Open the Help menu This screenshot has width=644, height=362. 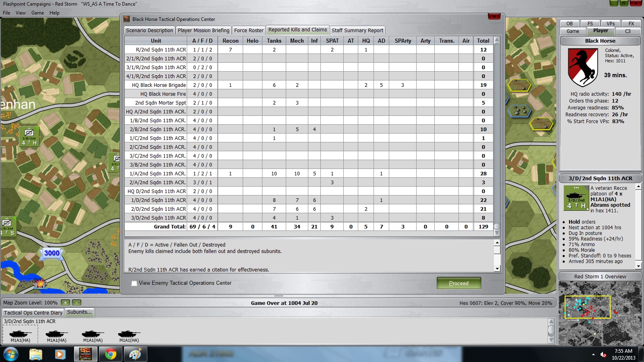click(x=54, y=13)
